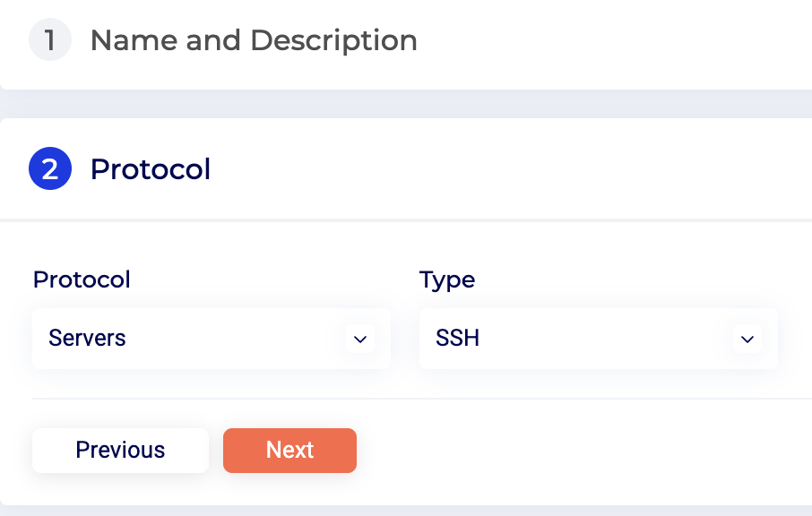Screen dimensions: 812x516
Task: Click the step 1 number badge
Action: 50,40
